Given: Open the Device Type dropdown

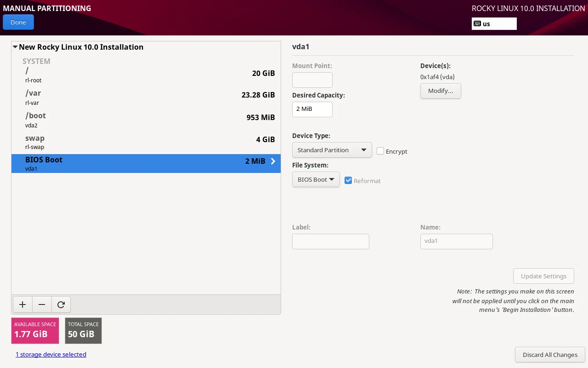Looking at the screenshot, I should click(332, 150).
